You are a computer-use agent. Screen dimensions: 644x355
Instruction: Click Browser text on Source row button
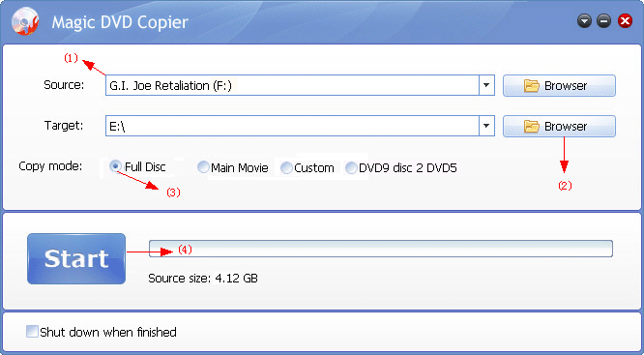[x=566, y=86]
